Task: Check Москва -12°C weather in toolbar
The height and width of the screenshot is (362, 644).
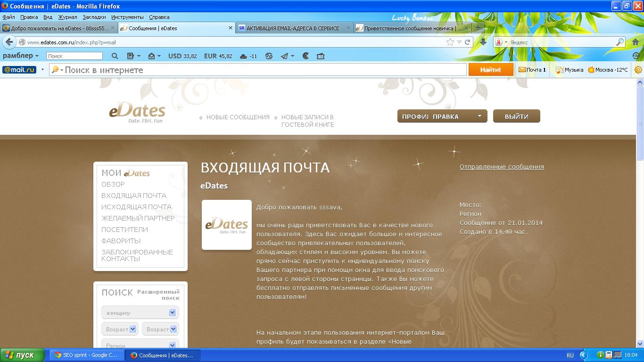Action: (x=608, y=70)
